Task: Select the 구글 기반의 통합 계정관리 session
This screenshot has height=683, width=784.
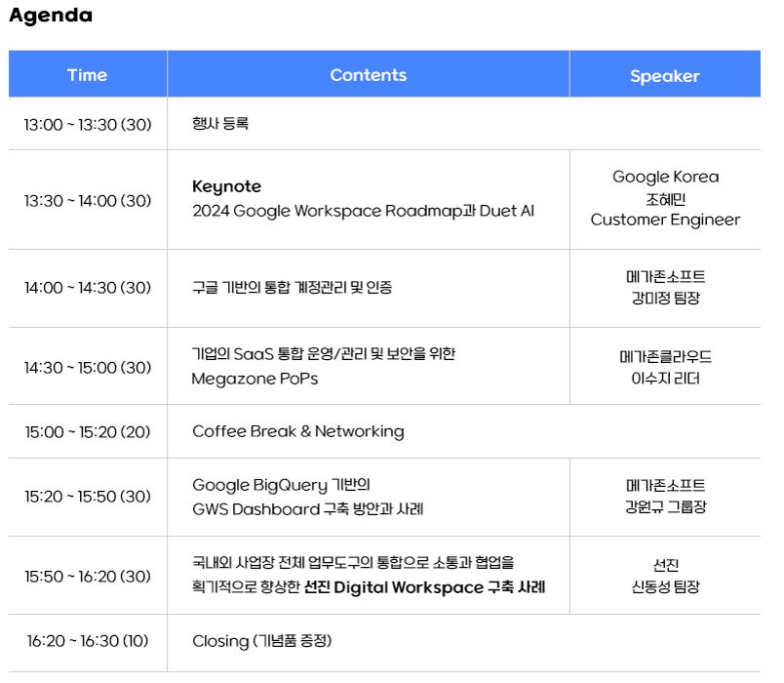Action: click(x=292, y=288)
